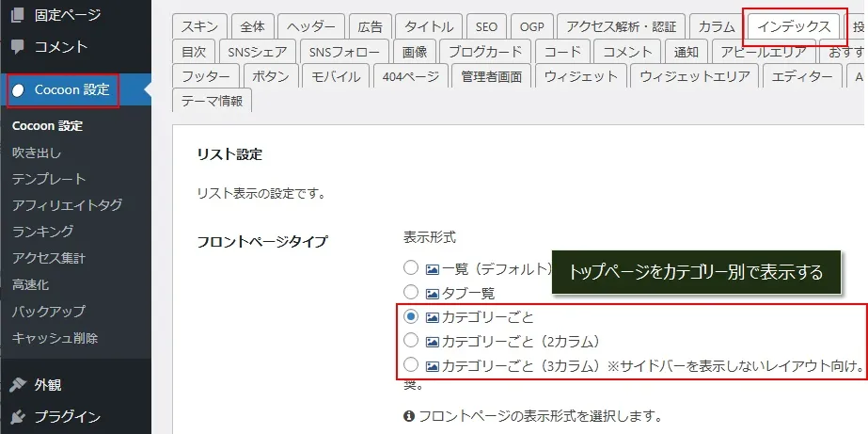Click the Cocoon 設定 circle icon
The image size is (868, 434).
point(19,90)
